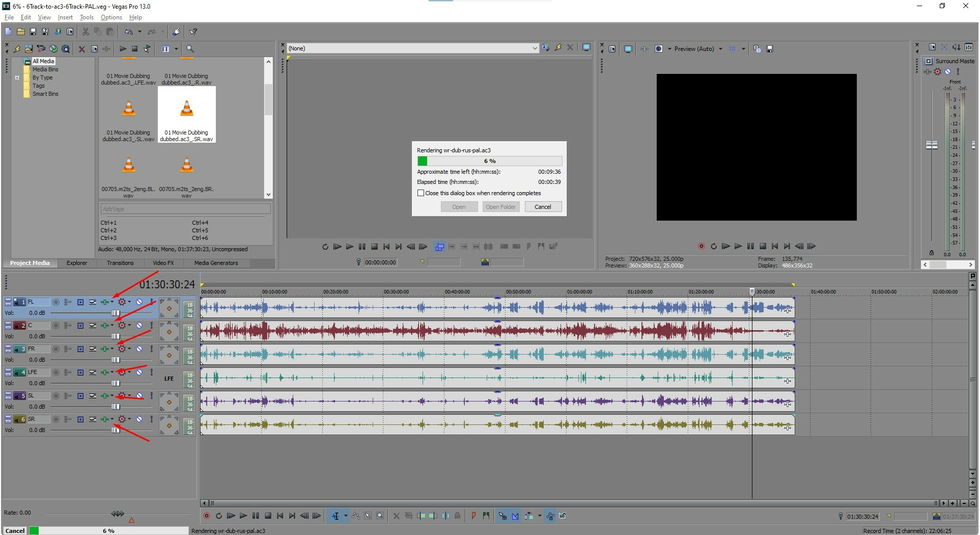Click the Insert Marker icon
This screenshot has width=980, height=535.
point(473,516)
